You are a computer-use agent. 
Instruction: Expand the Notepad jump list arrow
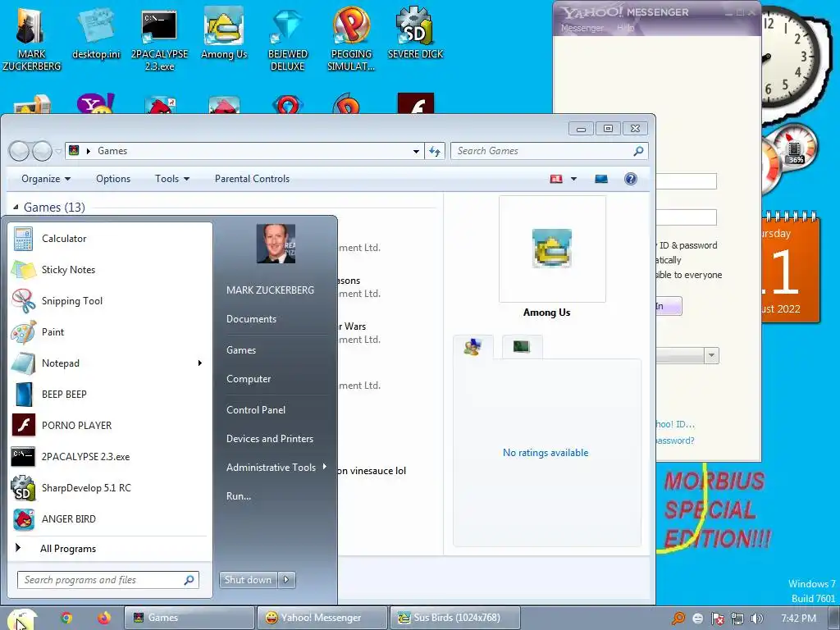tap(200, 363)
